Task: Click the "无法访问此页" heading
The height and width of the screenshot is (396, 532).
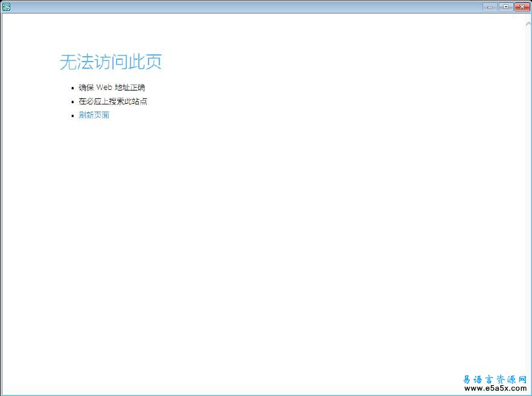Action: 111,62
